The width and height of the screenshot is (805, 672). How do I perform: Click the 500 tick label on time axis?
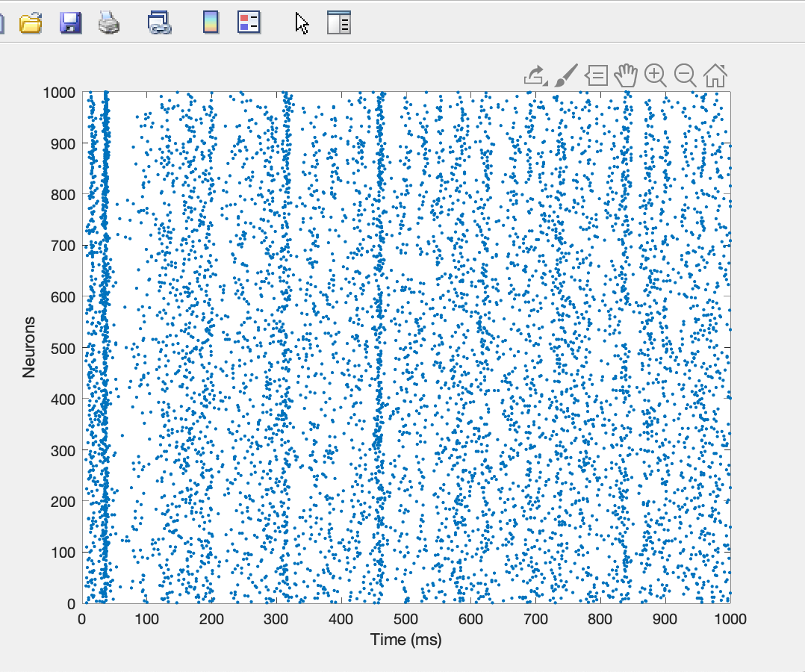[405, 618]
